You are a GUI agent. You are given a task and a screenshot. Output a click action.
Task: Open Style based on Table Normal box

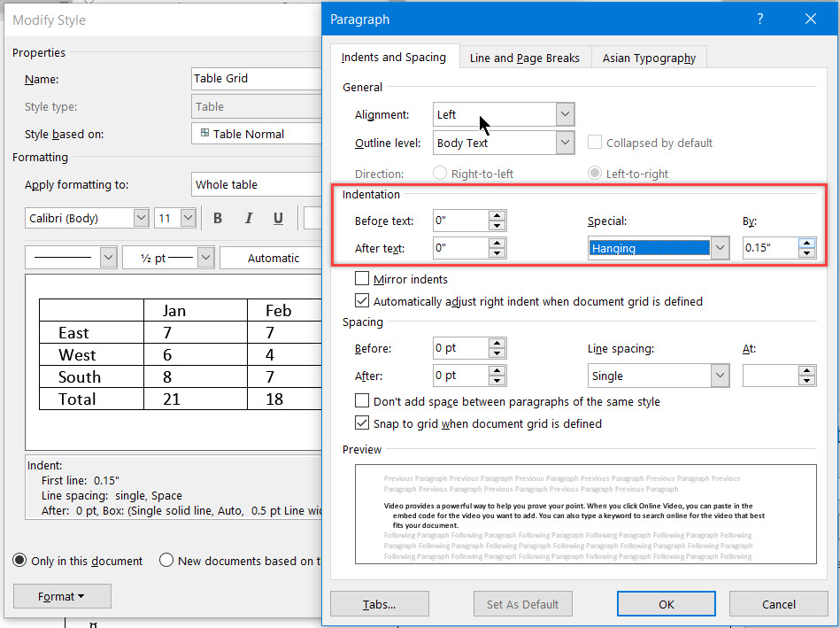pyautogui.click(x=256, y=134)
